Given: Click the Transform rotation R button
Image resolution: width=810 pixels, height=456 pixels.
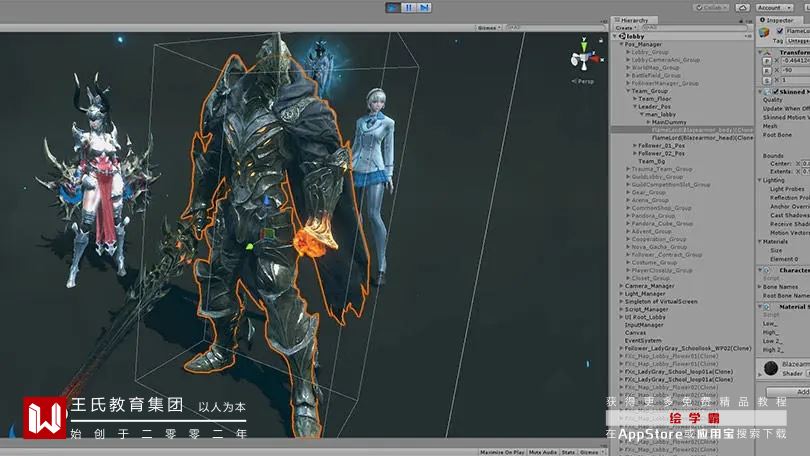Looking at the screenshot, I should (x=767, y=71).
